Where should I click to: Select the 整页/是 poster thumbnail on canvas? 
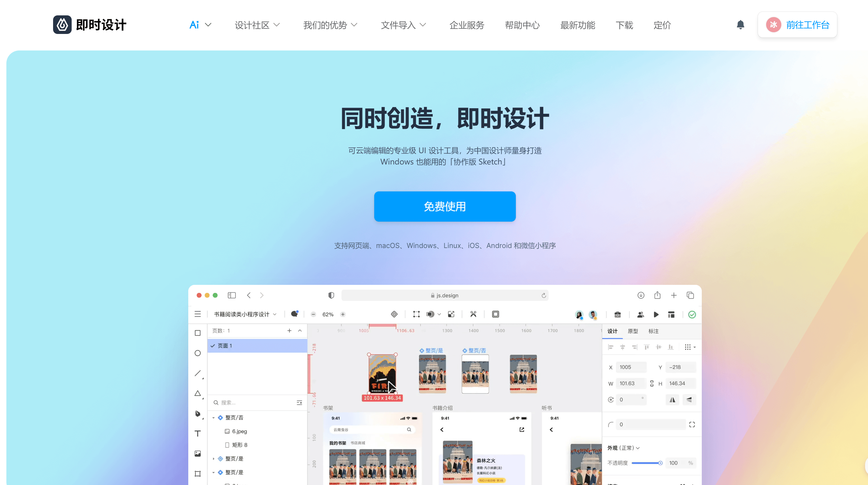point(432,374)
